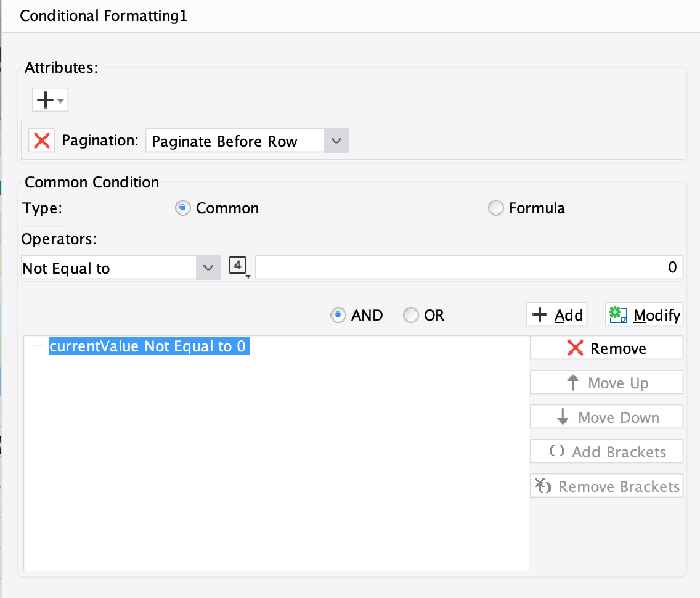The width and height of the screenshot is (700, 598).
Task: Select the currentValue Not Equal to 0 condition
Action: (150, 346)
